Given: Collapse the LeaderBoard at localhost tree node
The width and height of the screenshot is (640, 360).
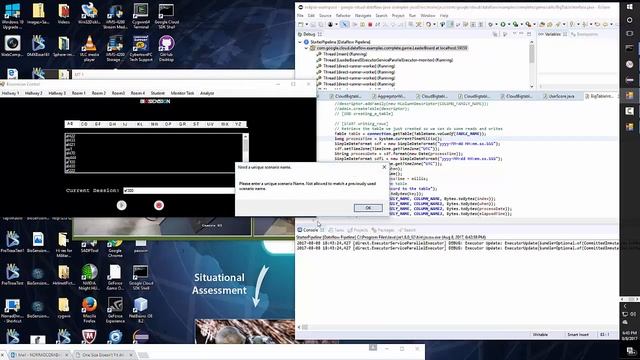Looking at the screenshot, I should tap(307, 48).
